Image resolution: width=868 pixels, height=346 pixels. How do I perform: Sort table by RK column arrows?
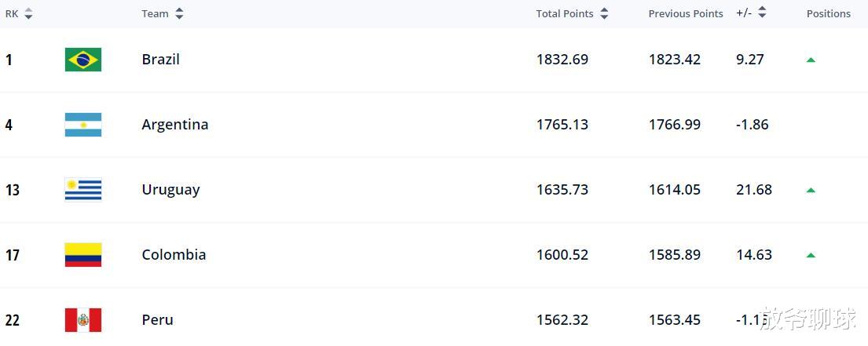[x=28, y=14]
